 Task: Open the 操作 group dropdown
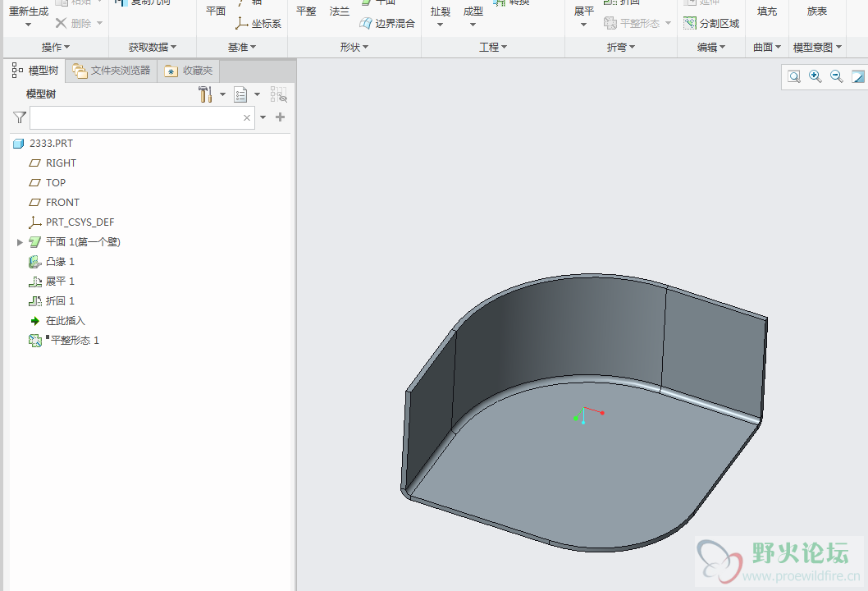pos(55,47)
